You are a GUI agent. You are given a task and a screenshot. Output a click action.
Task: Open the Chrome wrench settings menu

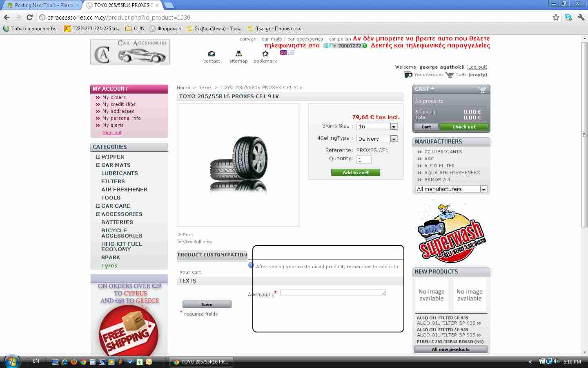pos(581,17)
